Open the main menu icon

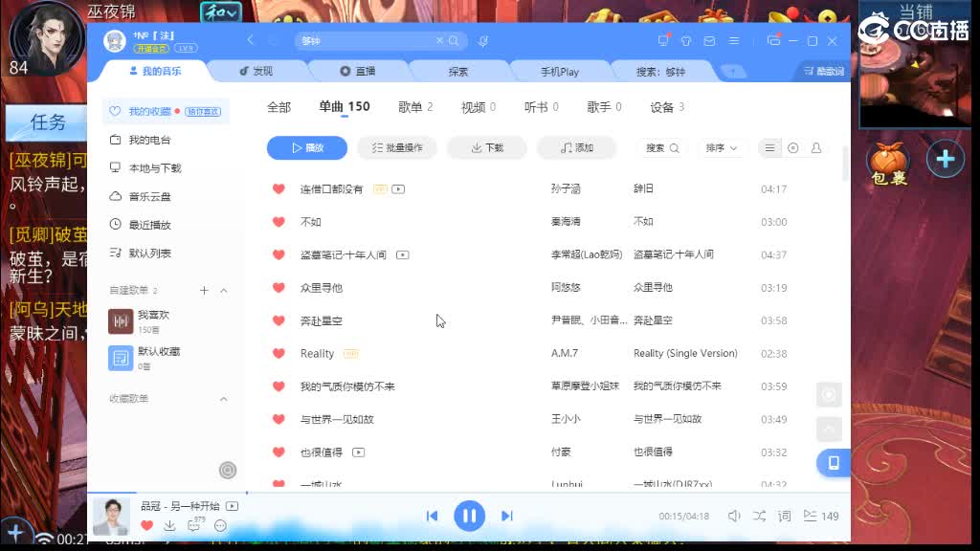tap(734, 40)
